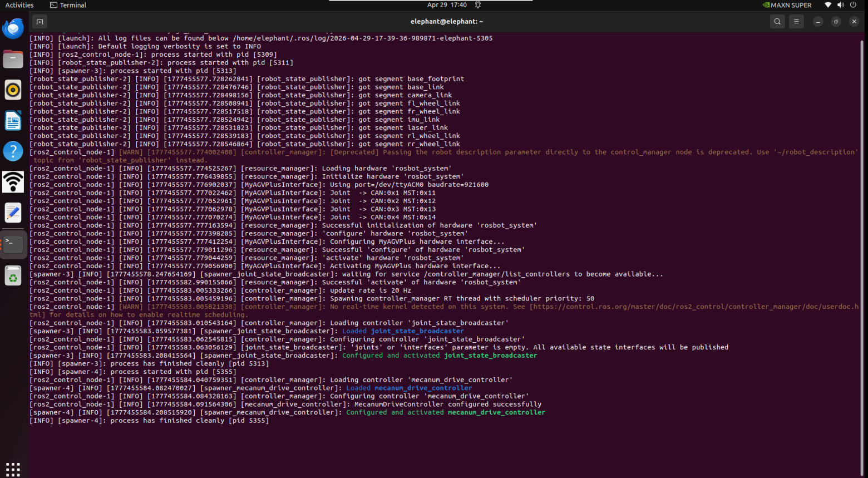Click green 'Configured and activated joint_state_broadcaster' text
Screen dimensions: 868x478
click(x=440, y=356)
